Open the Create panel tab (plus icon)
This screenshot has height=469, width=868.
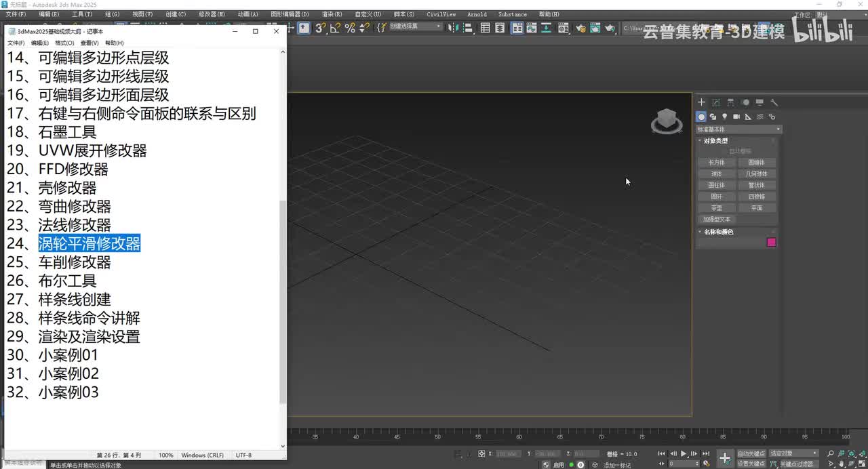coord(702,102)
